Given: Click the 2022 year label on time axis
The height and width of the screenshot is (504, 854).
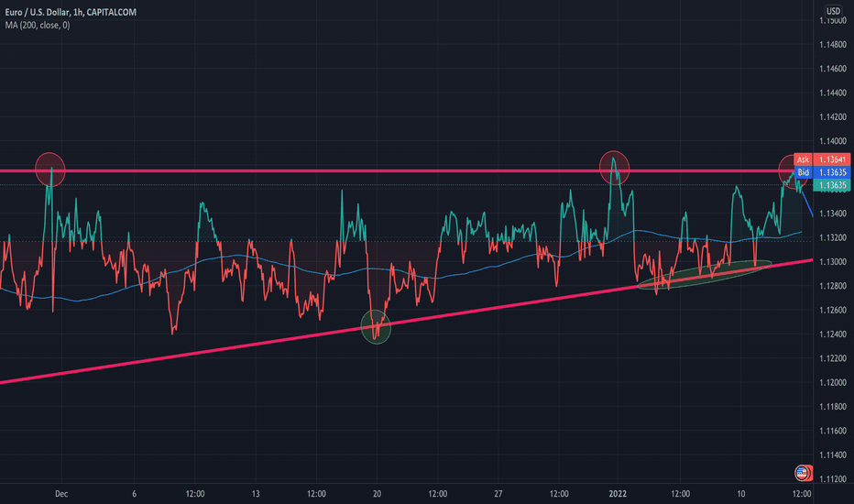Looking at the screenshot, I should [618, 494].
